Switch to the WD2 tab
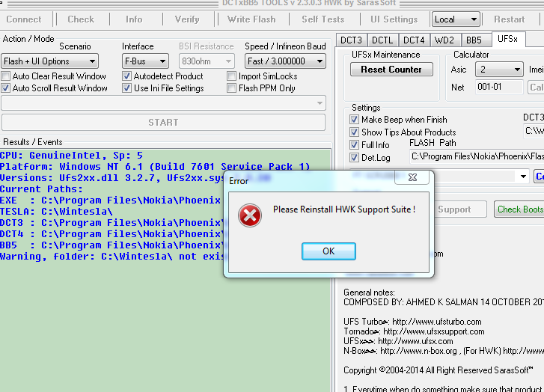The image size is (544, 392). pos(444,40)
